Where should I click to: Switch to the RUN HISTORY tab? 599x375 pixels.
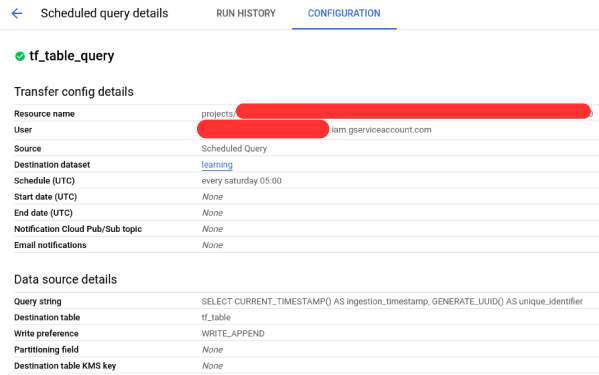(246, 13)
